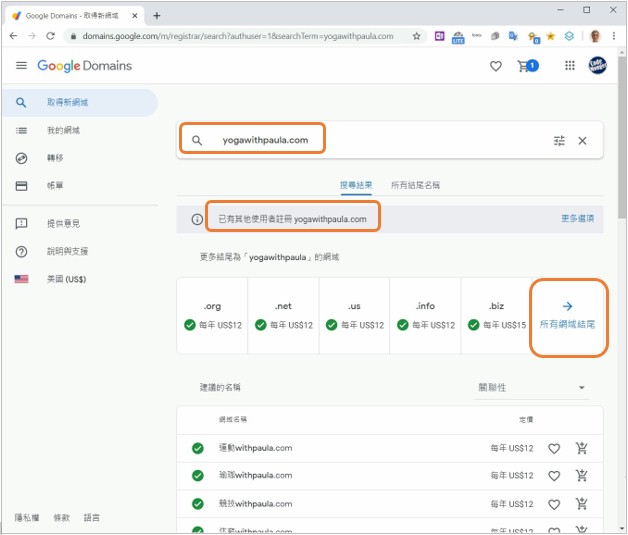This screenshot has height=535, width=628.
Task: Click 更多選項 link
Action: (577, 218)
